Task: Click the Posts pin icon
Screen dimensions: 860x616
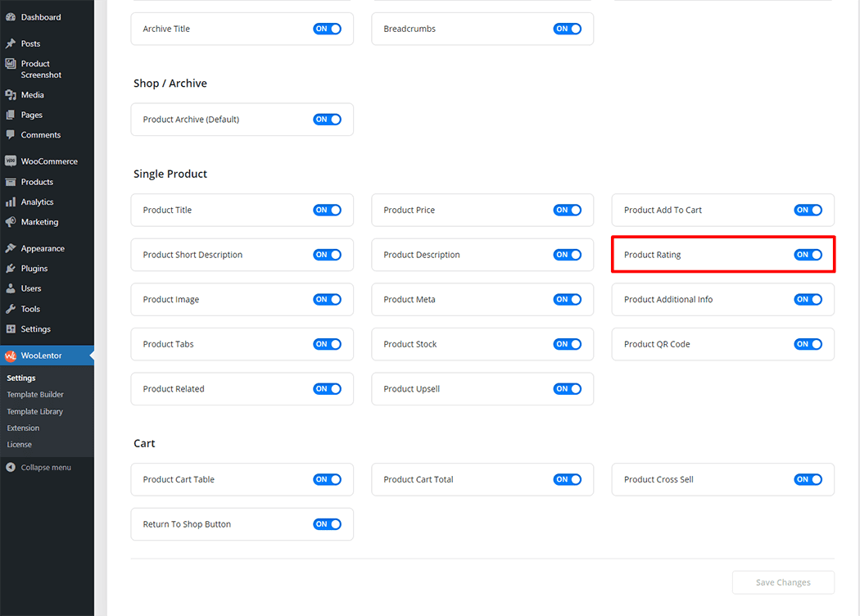Action: 11,43
